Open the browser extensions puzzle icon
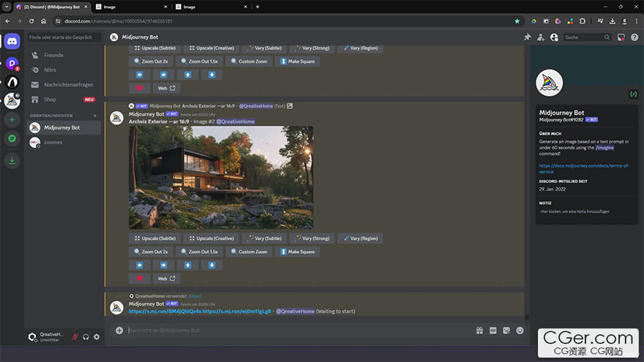The width and height of the screenshot is (644, 362). click(x=582, y=21)
